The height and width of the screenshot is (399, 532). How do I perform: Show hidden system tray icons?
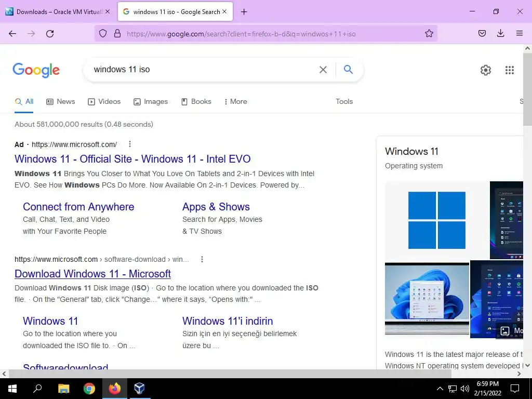[440, 389]
